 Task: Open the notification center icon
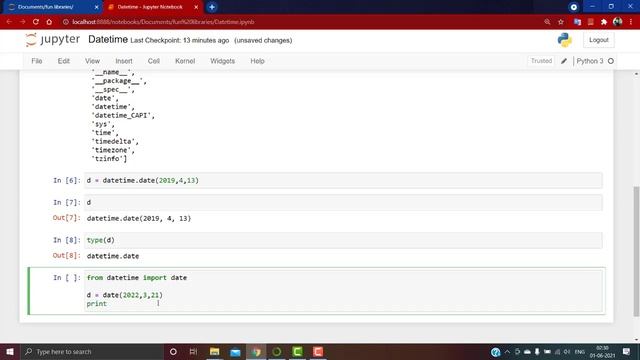click(x=627, y=351)
